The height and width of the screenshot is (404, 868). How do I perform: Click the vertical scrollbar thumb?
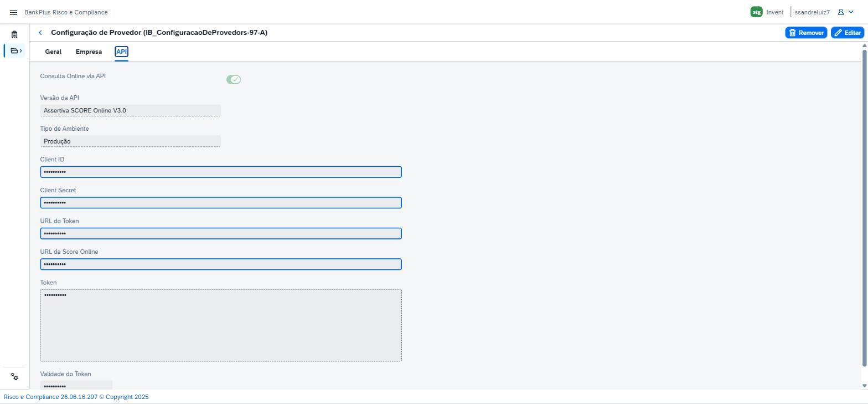pyautogui.click(x=865, y=208)
